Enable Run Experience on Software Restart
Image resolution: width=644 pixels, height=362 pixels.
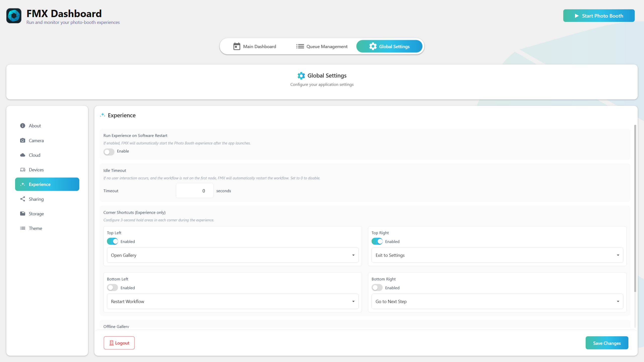pyautogui.click(x=109, y=152)
